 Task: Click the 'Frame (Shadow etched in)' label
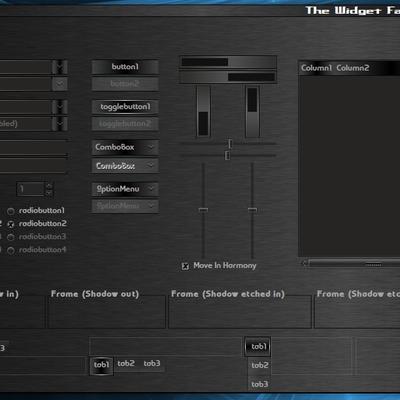tap(228, 294)
